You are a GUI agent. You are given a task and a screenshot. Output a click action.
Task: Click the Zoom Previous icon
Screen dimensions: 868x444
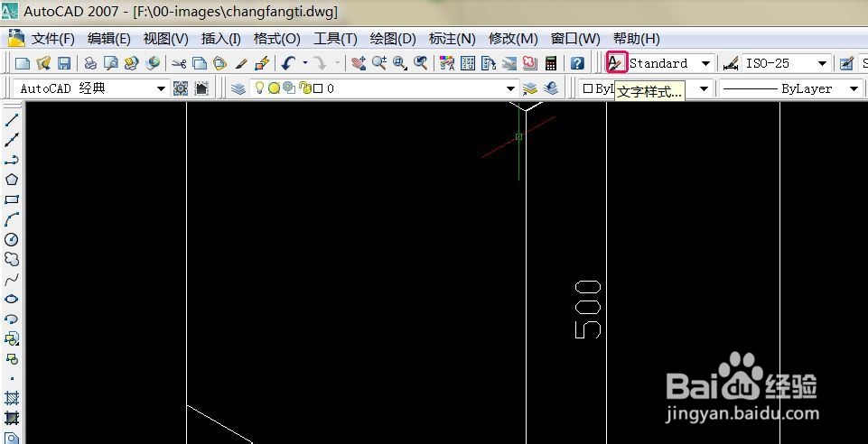coord(421,63)
